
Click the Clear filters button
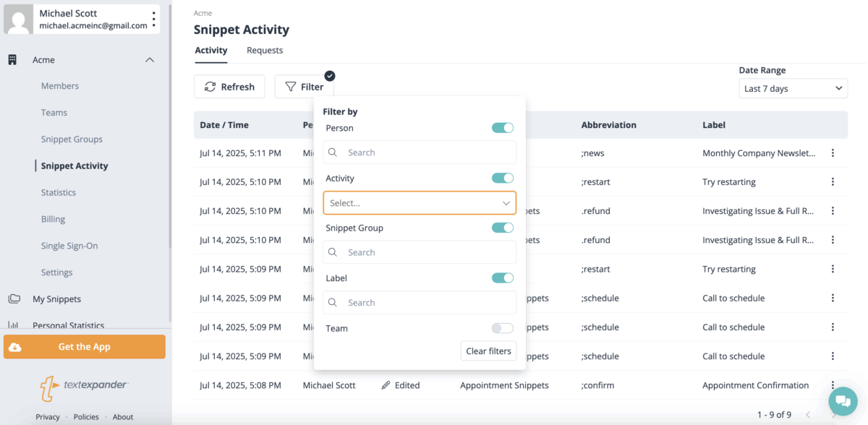pyautogui.click(x=488, y=351)
